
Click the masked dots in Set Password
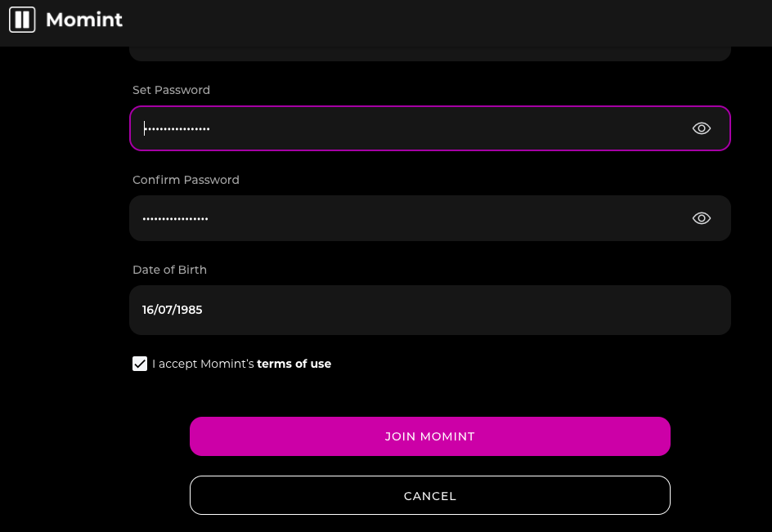[177, 129]
